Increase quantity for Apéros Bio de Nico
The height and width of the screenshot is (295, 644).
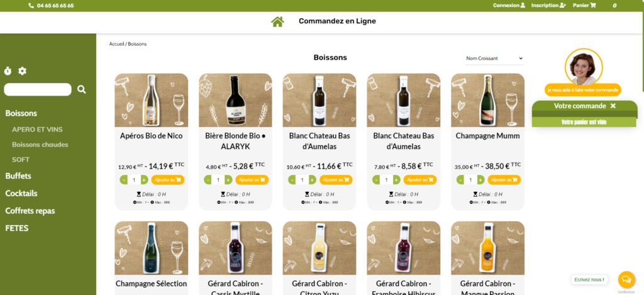[x=144, y=180]
